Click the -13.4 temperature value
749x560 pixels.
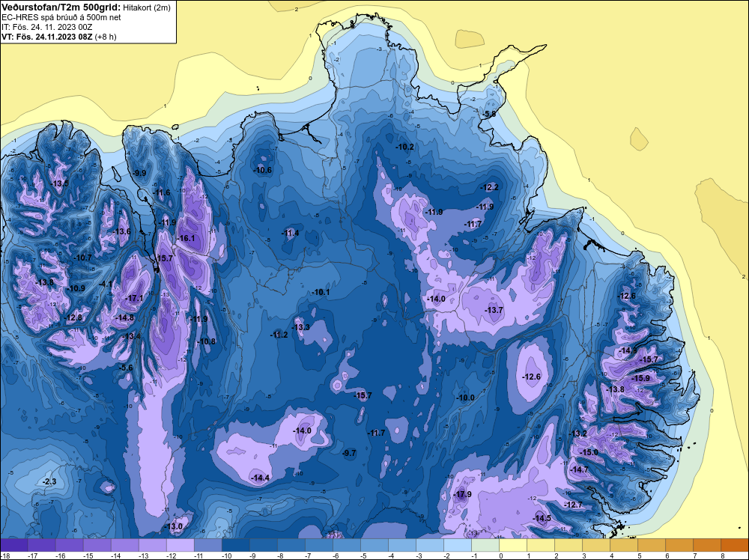tap(132, 337)
